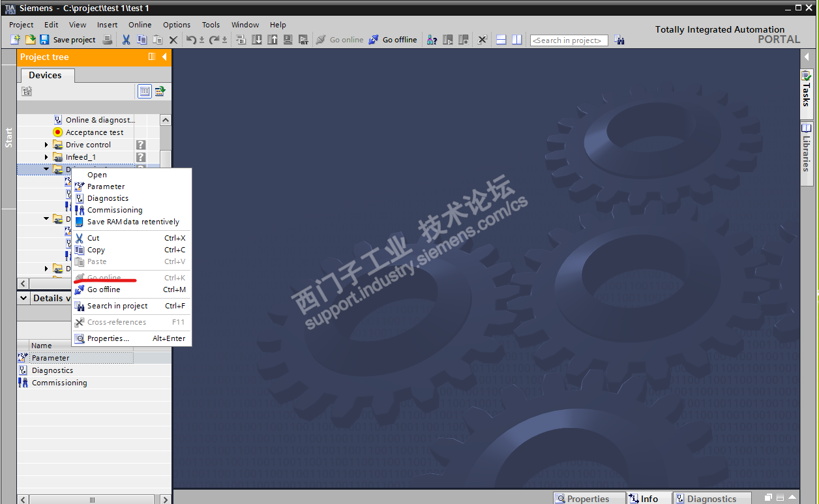Click the cross-reference X icon in toolbar
The width and height of the screenshot is (819, 504).
[x=482, y=40]
